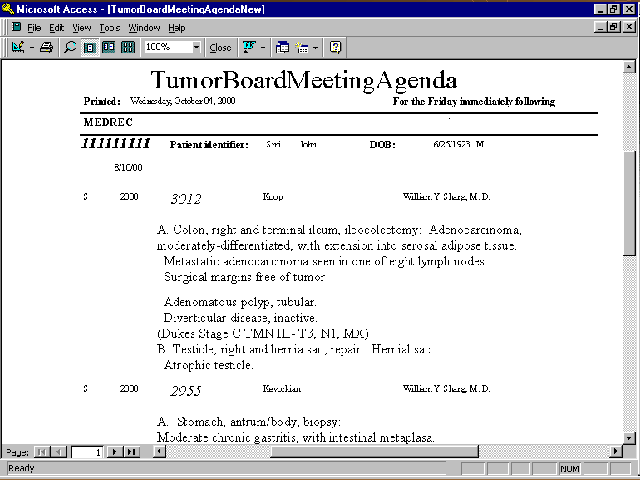Go to the first page button
The width and height of the screenshot is (640, 480).
click(42, 452)
